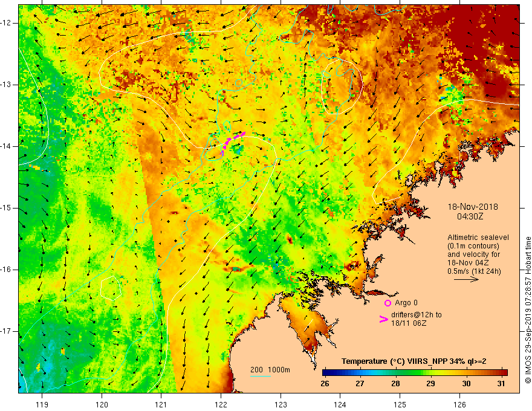Click latitude axis label '-13'
Viewport: 532px width, 411px height.
(6, 85)
